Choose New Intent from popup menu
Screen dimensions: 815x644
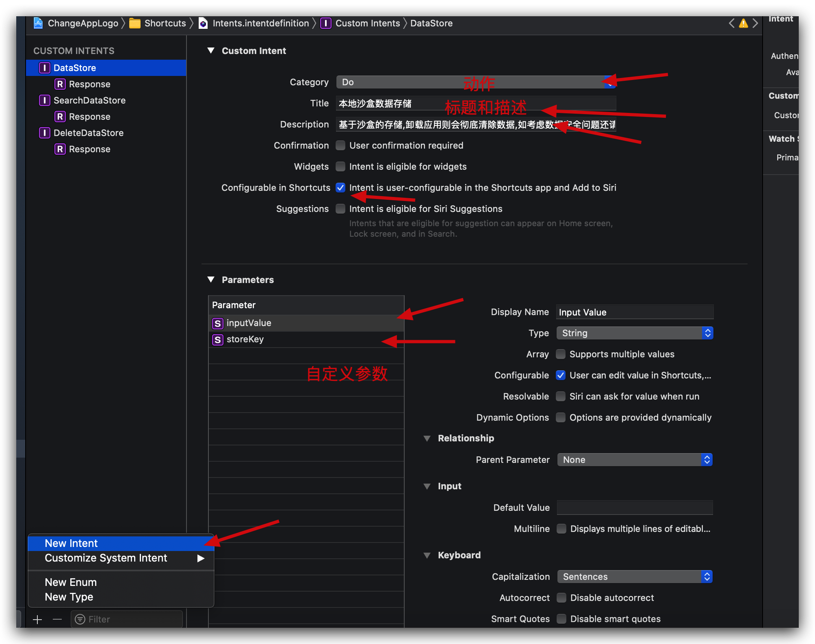tap(72, 543)
